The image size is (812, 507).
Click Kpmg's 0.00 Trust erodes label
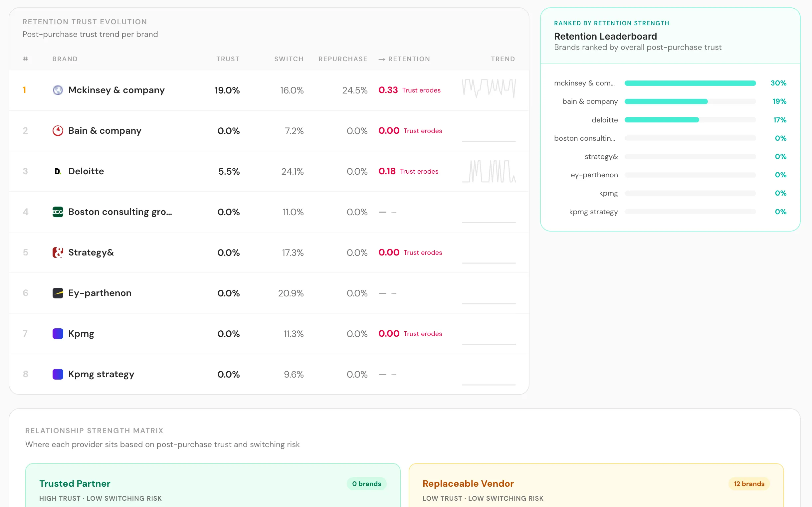click(410, 334)
